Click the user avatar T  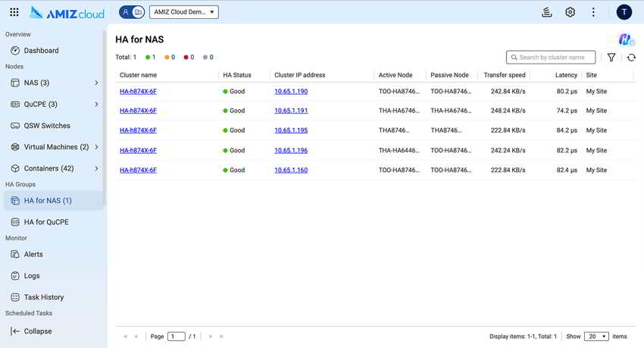click(624, 12)
